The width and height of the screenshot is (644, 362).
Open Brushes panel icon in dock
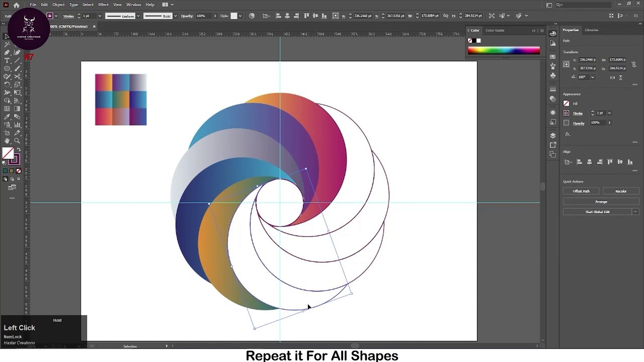point(553,66)
